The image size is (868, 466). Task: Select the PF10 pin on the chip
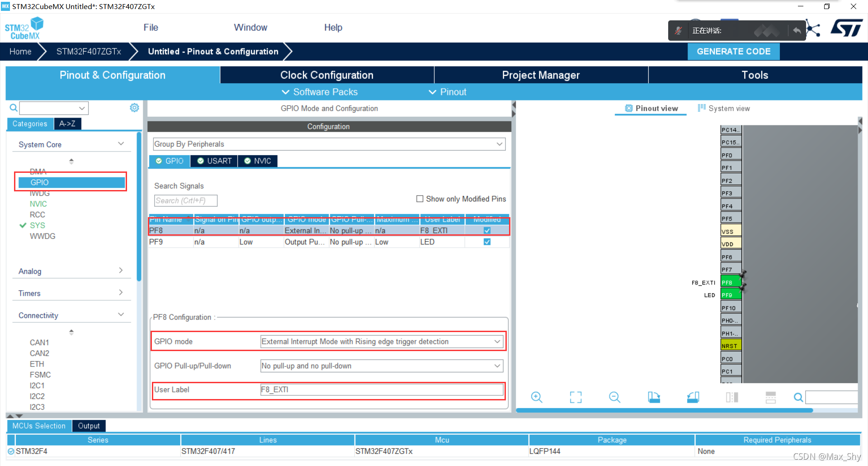pos(731,308)
